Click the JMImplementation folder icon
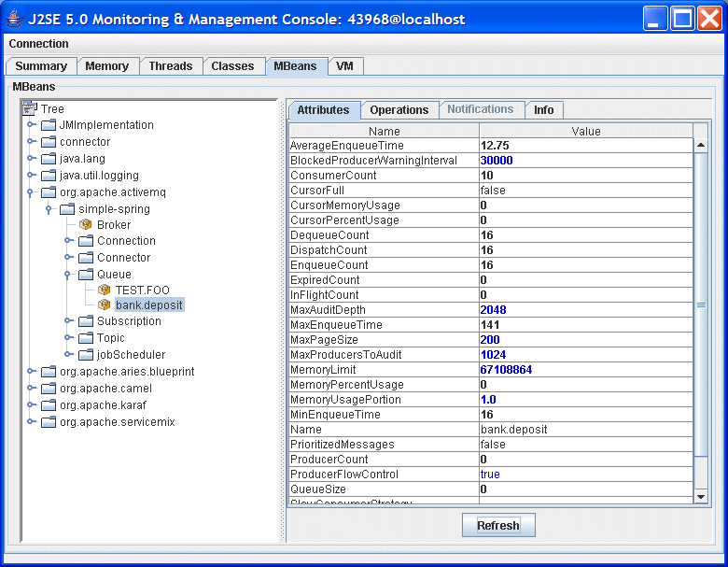728x567 pixels. coord(49,125)
